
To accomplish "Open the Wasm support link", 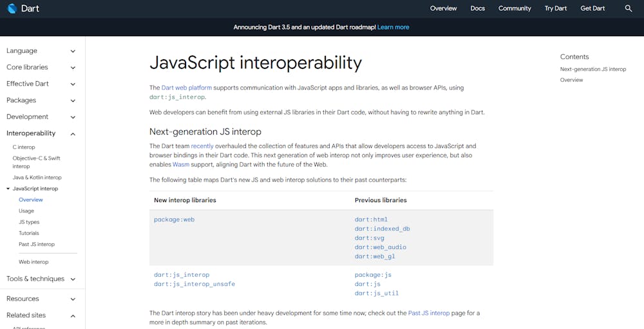I will pos(181,165).
